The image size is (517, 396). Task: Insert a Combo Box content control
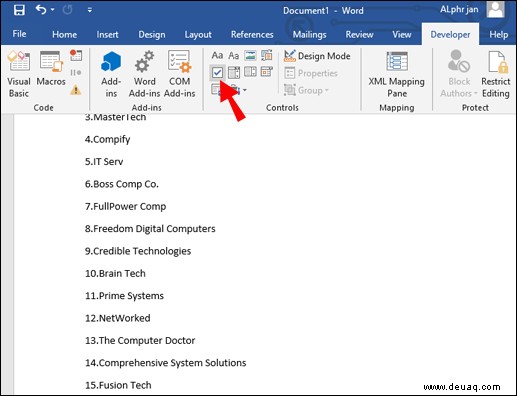click(234, 72)
